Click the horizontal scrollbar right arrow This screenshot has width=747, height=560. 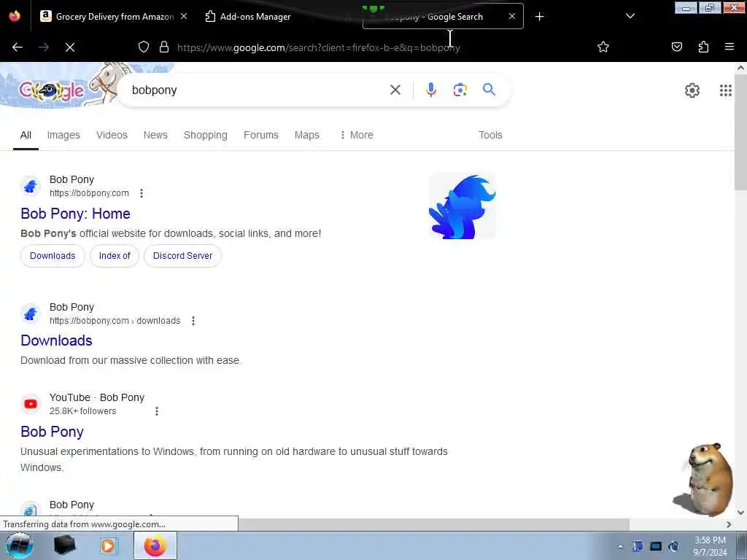point(729,524)
